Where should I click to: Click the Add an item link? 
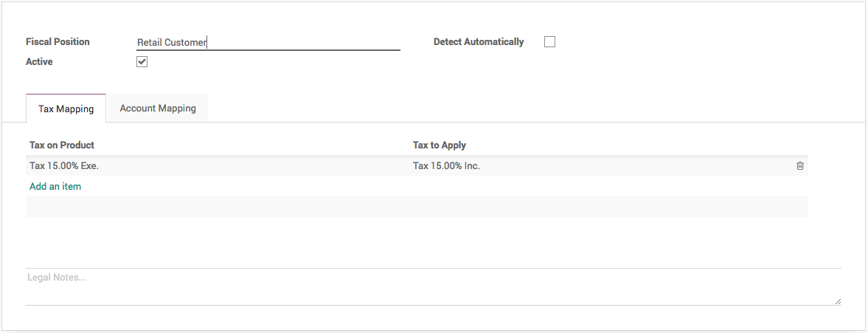point(55,186)
